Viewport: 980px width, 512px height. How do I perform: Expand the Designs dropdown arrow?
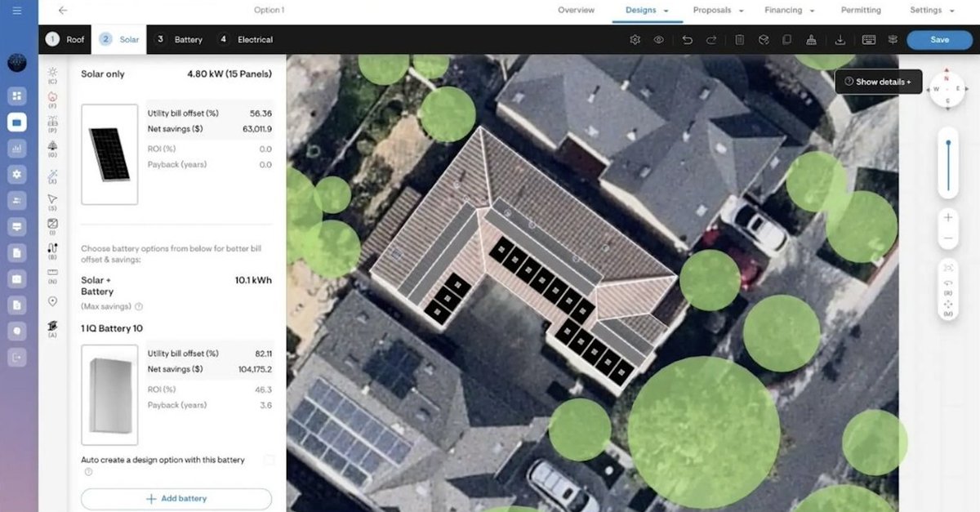[x=666, y=11]
